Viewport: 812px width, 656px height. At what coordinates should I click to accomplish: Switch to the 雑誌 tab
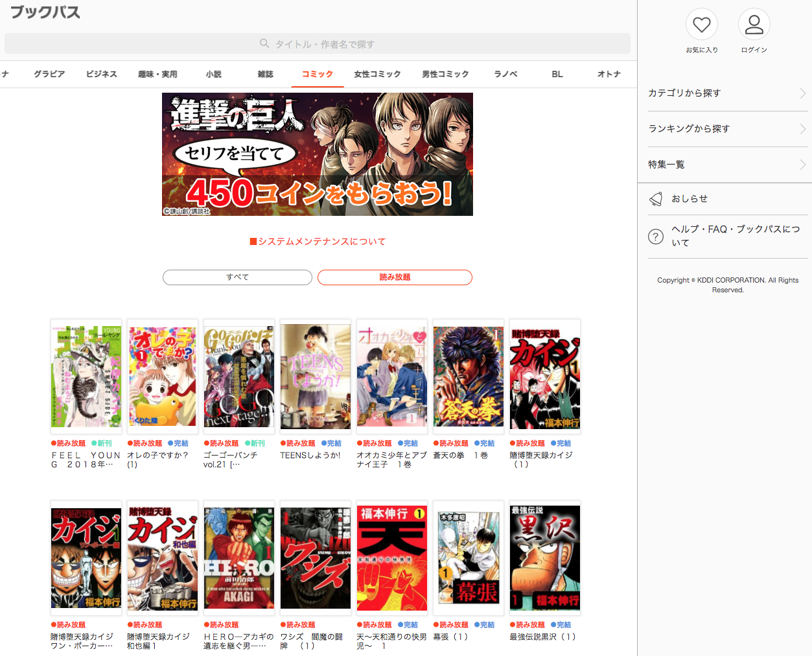click(x=266, y=74)
